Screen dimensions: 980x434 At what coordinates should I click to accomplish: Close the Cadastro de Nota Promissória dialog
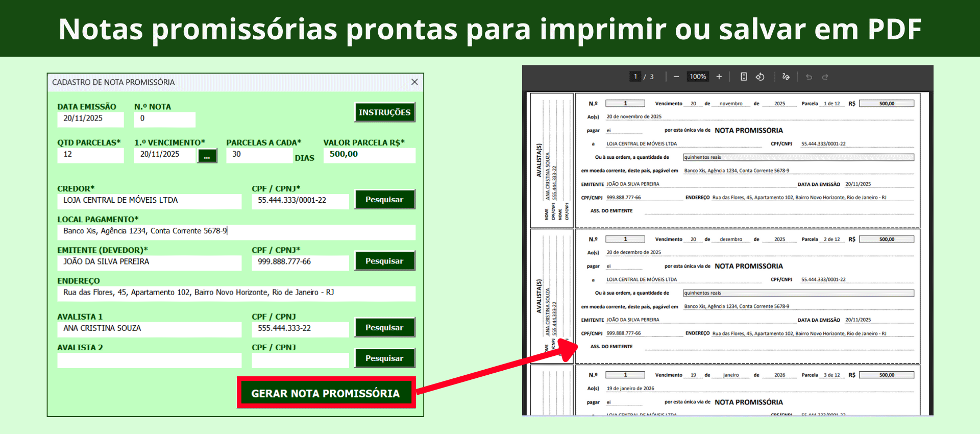(x=414, y=82)
